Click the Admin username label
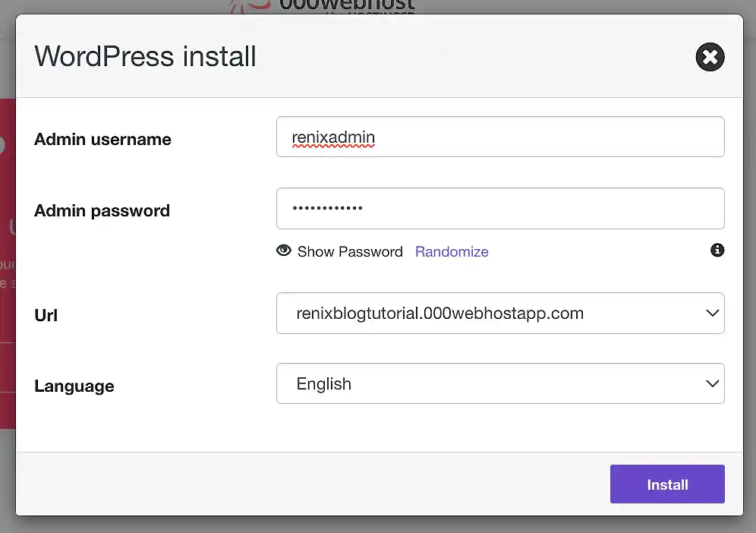Viewport: 756px width, 533px height. [102, 140]
